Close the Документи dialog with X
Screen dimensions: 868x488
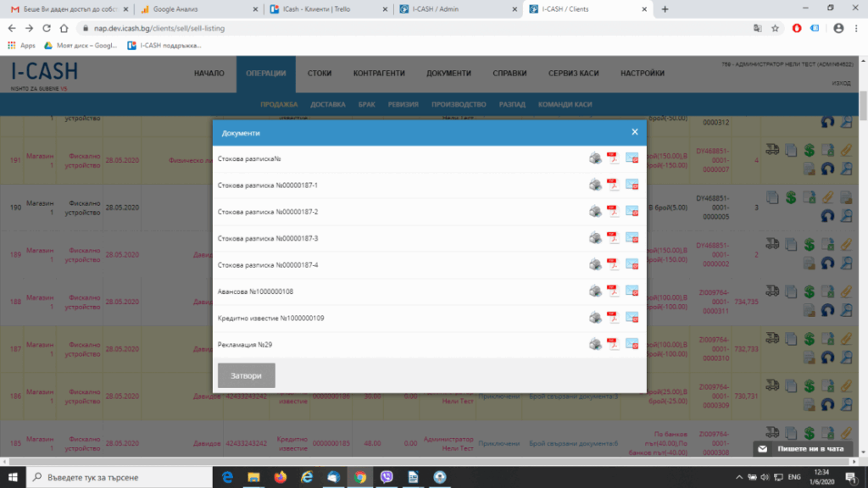point(634,132)
